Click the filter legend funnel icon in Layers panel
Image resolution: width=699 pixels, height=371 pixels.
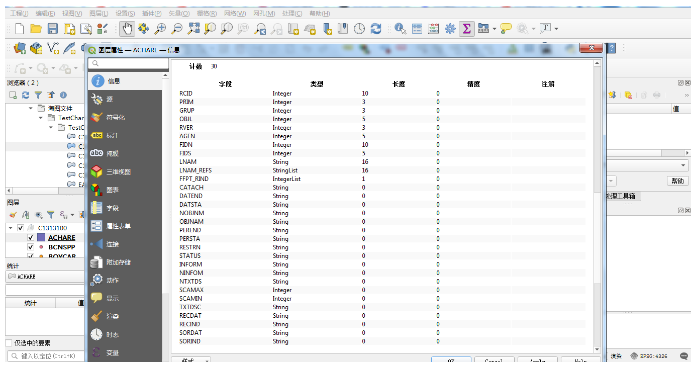pos(51,215)
